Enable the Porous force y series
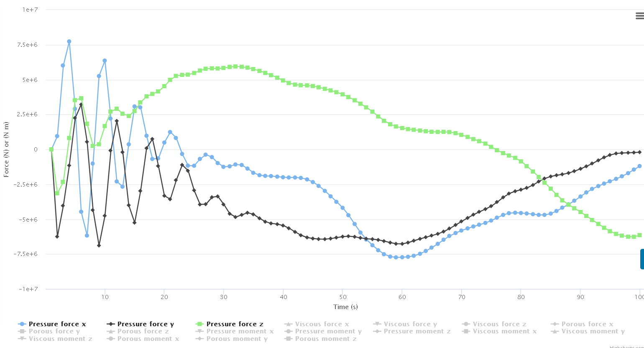644x348 pixels. tap(54, 331)
